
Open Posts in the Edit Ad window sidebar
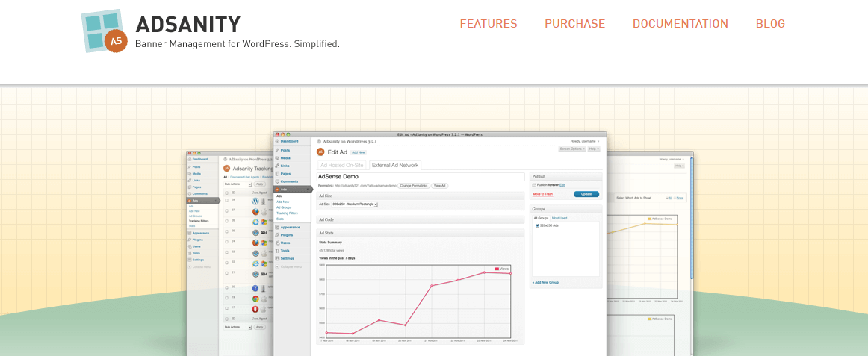tap(285, 150)
